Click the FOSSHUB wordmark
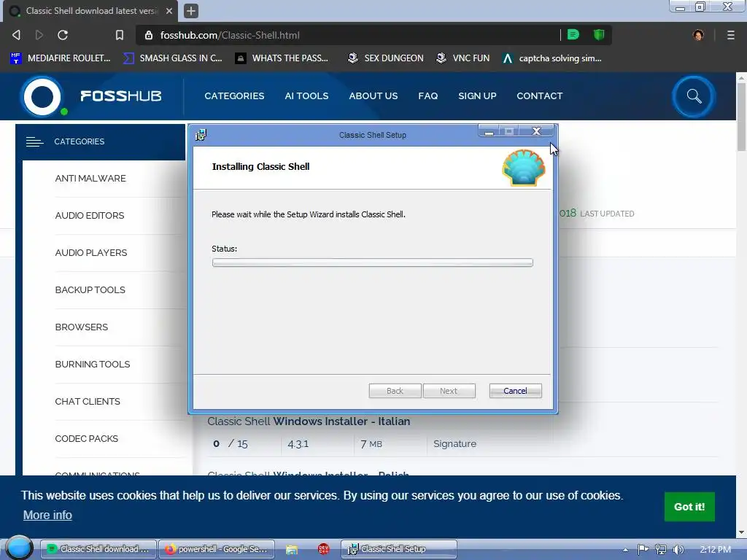The height and width of the screenshot is (560, 747). pyautogui.click(x=121, y=96)
